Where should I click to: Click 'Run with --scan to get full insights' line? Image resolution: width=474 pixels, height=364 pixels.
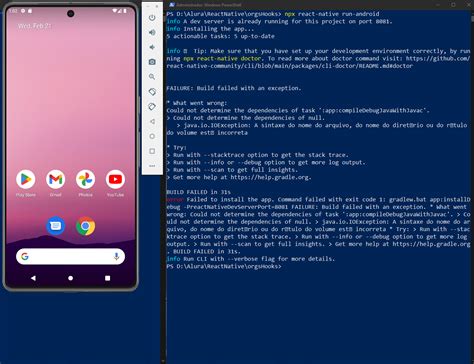click(232, 170)
